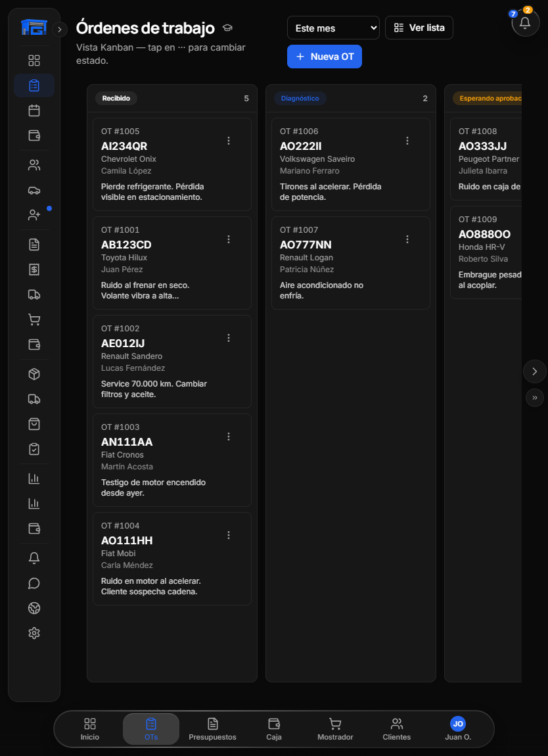Expand the sidebar with the chevron button
Image resolution: width=548 pixels, height=756 pixels.
[59, 30]
